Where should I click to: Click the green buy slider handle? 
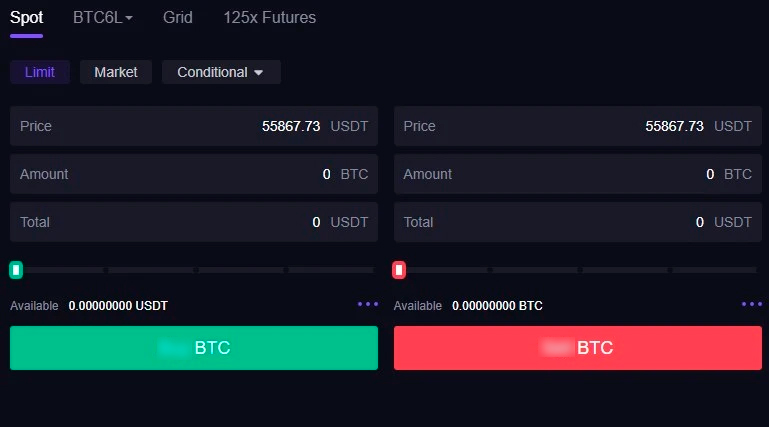[x=16, y=270]
